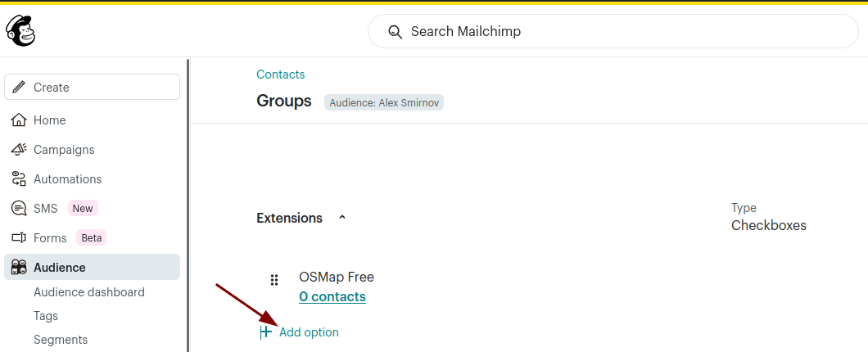Click the Forms icon in sidebar
868x352 pixels.
tap(19, 237)
